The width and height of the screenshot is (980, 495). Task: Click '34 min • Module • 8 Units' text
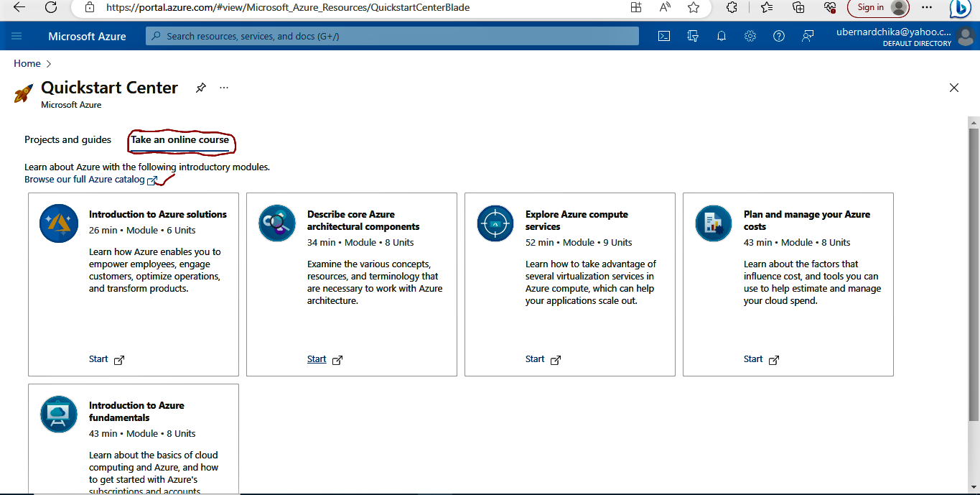pyautogui.click(x=360, y=243)
